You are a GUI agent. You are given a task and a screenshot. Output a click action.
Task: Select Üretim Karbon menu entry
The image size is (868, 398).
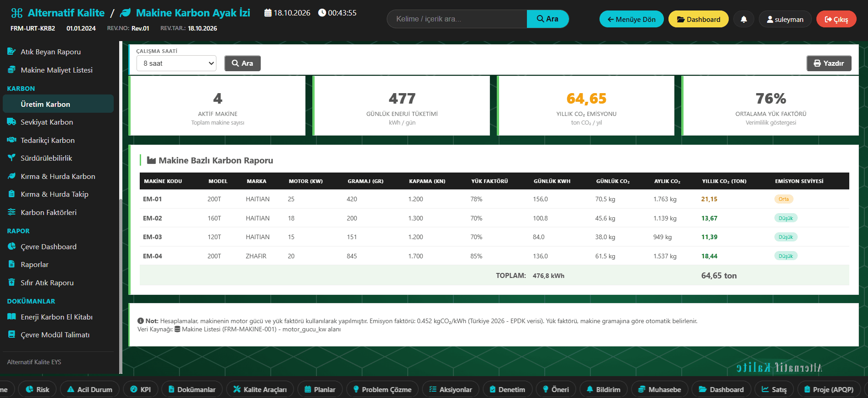click(58, 104)
